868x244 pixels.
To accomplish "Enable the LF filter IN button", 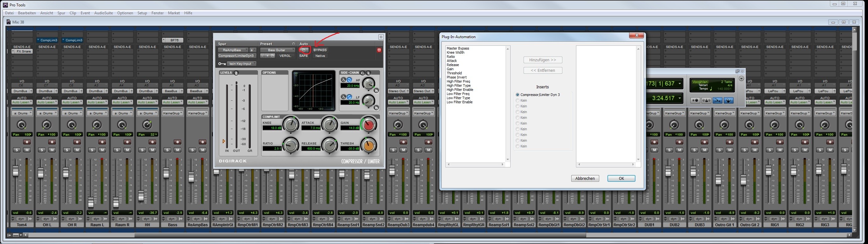I will pyautogui.click(x=376, y=108).
